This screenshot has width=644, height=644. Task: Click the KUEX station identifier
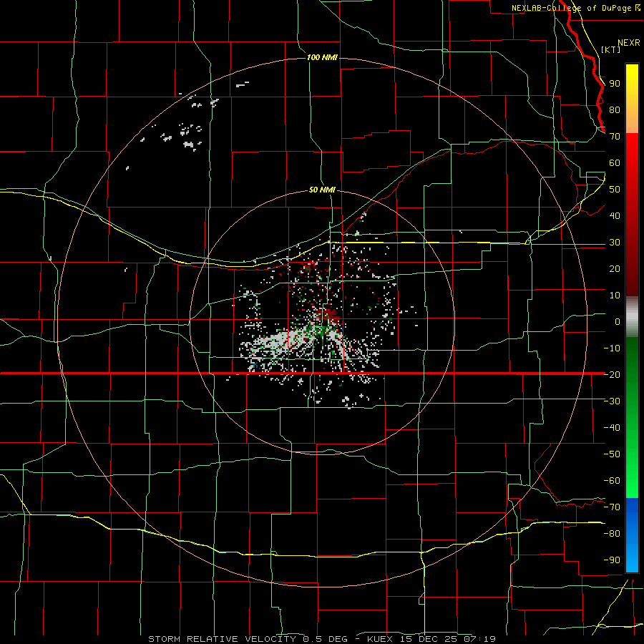pos(379,639)
